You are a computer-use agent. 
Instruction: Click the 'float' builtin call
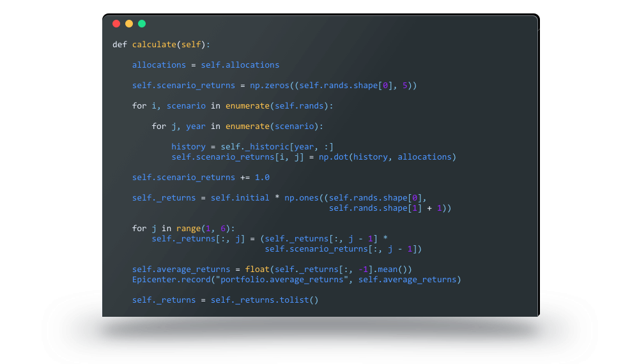pos(257,269)
